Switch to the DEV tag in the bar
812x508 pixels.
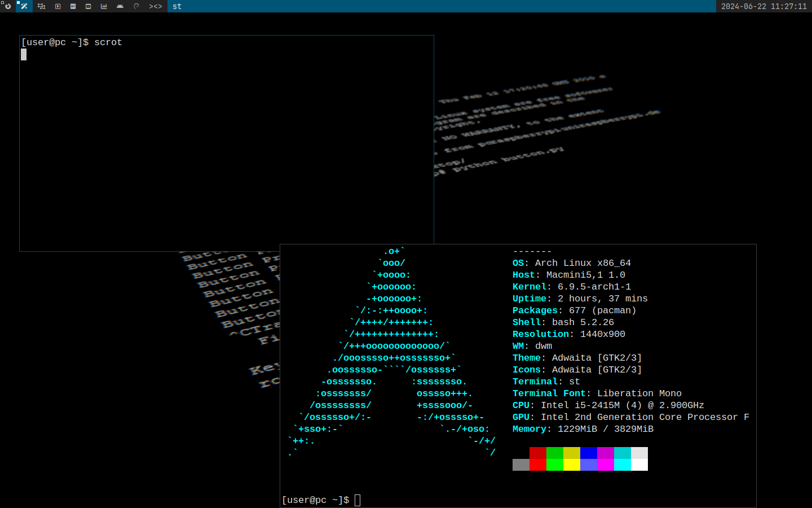tap(73, 6)
